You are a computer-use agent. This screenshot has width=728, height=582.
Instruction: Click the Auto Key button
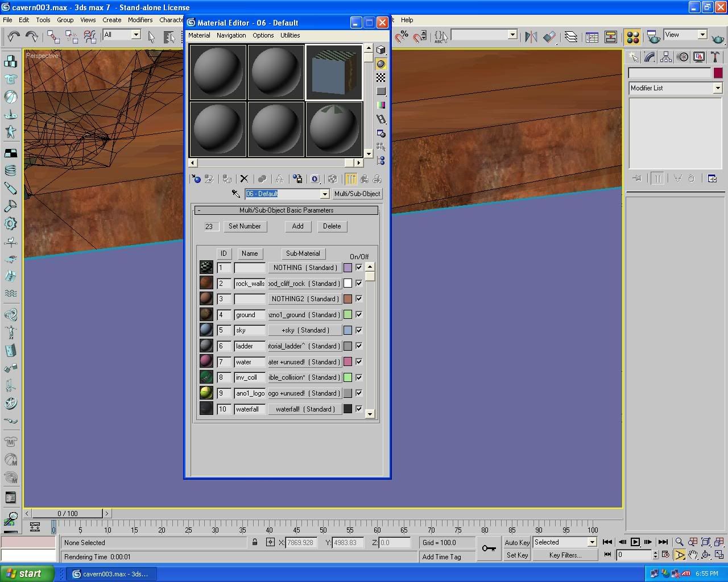[x=517, y=543]
